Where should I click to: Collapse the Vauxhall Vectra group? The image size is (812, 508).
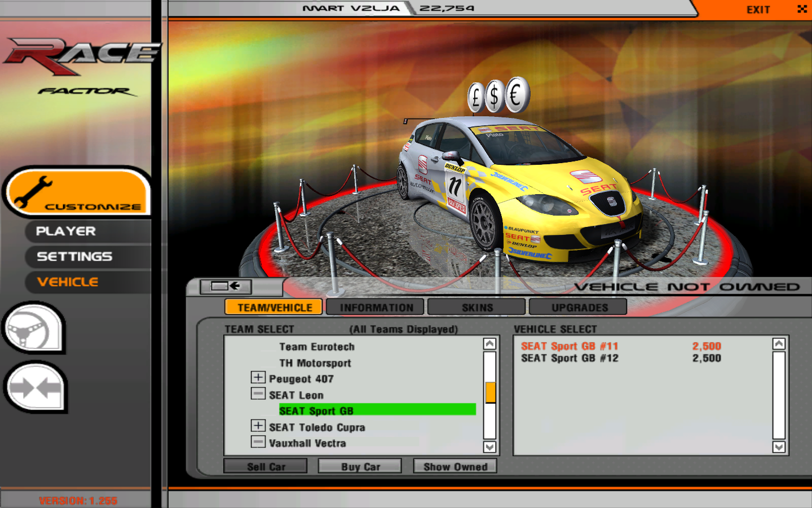pos(258,442)
